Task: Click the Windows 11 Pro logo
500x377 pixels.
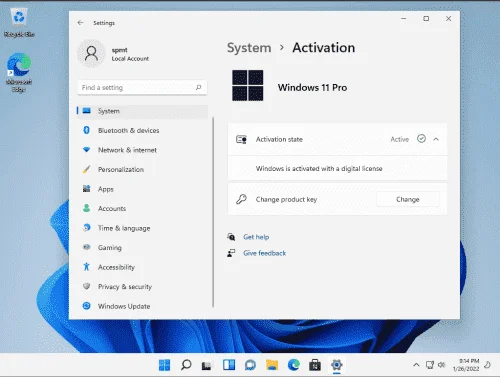Action: (x=248, y=85)
